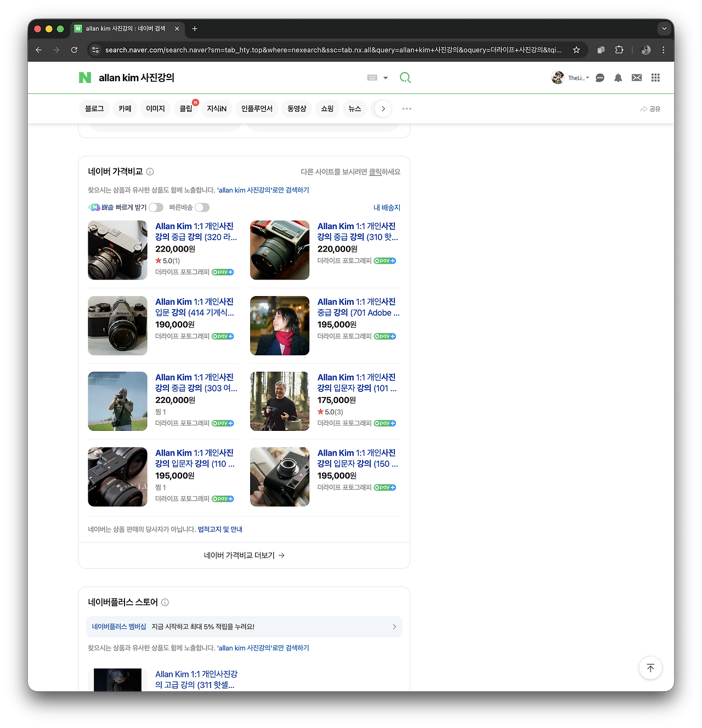Toggle the N배송 빠르게 받기 switch
Image resolution: width=702 pixels, height=728 pixels.
156,207
